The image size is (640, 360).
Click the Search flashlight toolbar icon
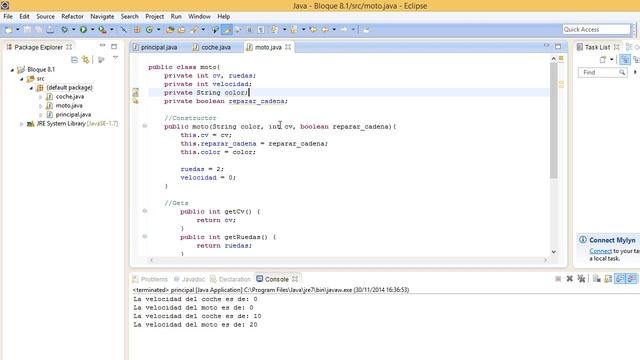[194, 30]
